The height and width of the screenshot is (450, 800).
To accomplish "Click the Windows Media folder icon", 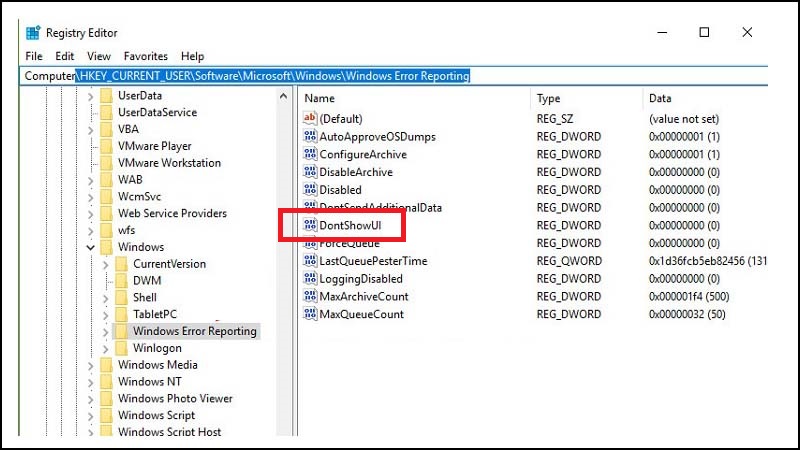I will tap(106, 365).
